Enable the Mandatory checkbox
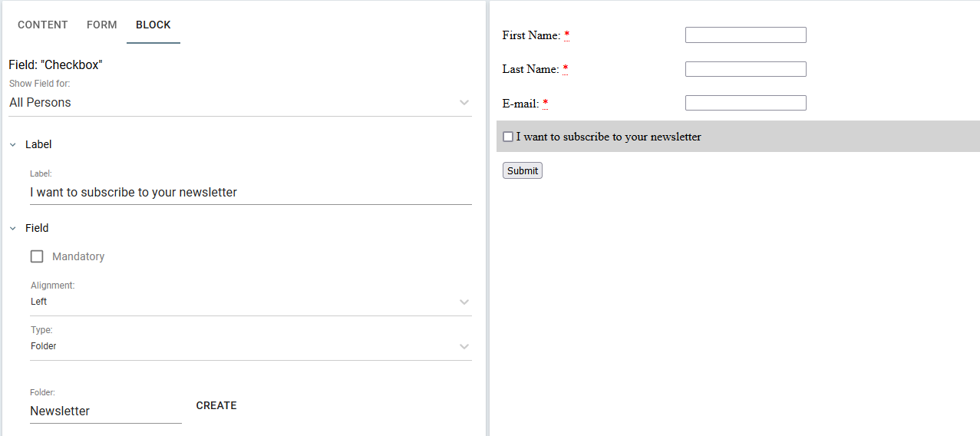Image resolution: width=980 pixels, height=436 pixels. pos(37,256)
